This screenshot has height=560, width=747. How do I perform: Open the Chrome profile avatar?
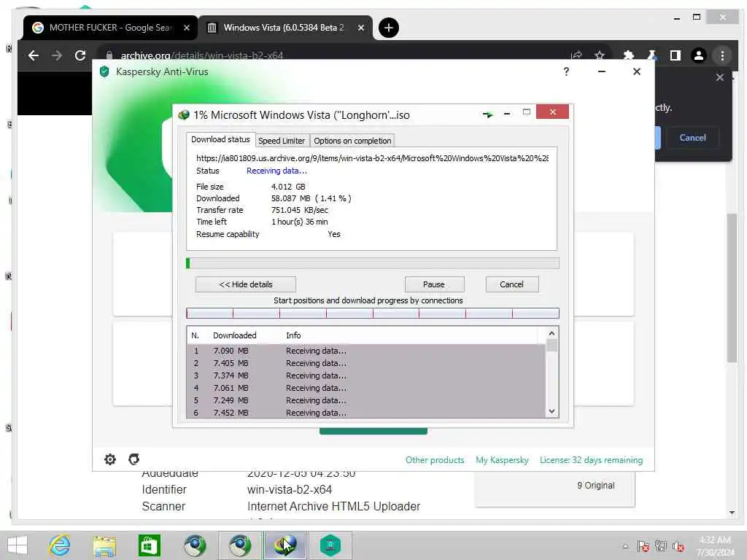[698, 55]
